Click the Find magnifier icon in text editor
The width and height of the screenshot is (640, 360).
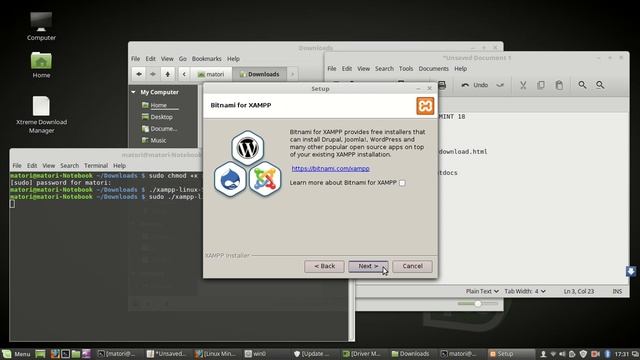click(x=582, y=85)
